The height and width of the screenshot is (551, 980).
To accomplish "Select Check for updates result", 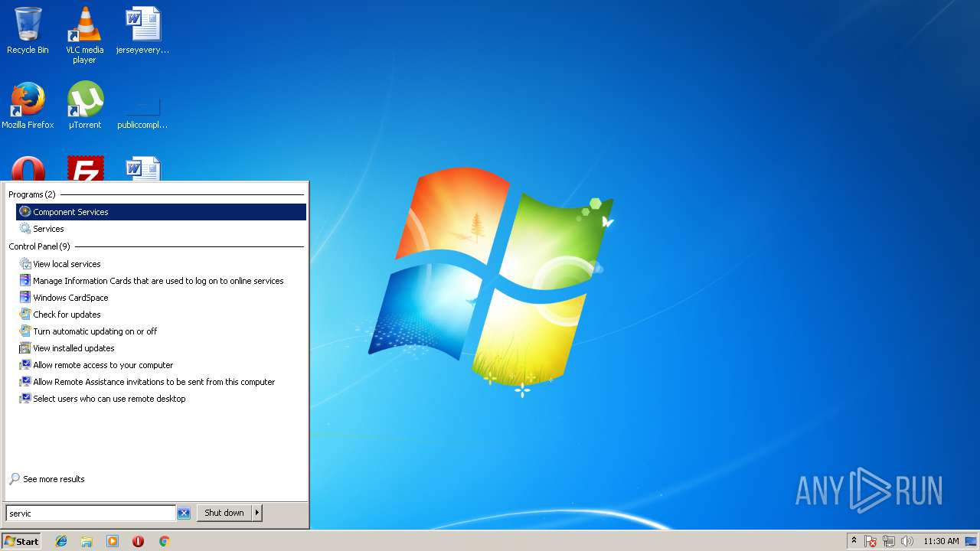I will tap(161, 315).
